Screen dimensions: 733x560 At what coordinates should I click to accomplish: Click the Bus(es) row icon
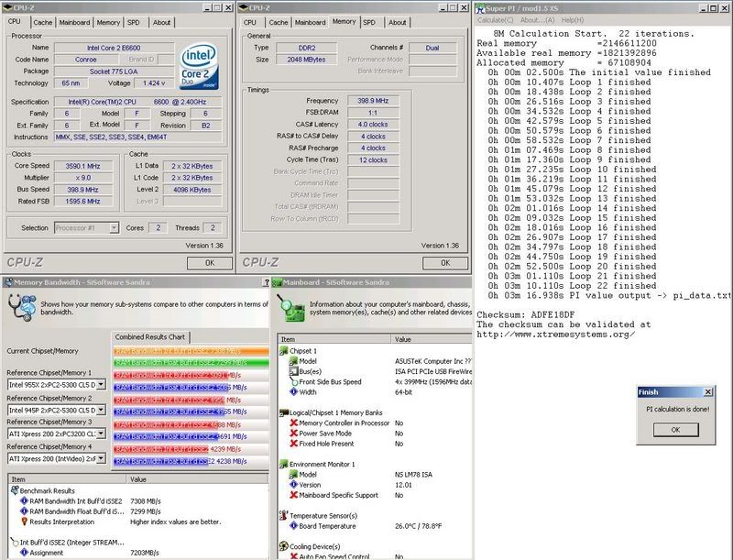[x=293, y=371]
